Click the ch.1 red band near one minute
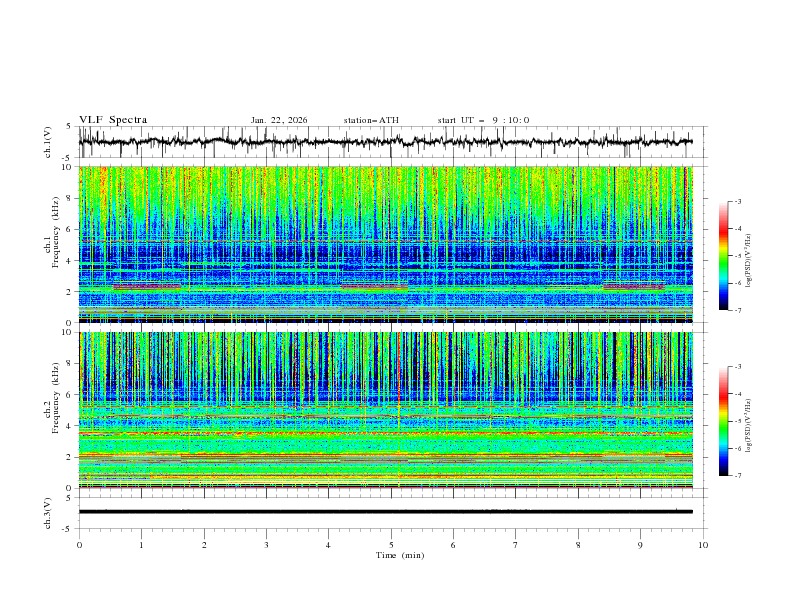Screen dimensions: 792x612 click(x=147, y=287)
